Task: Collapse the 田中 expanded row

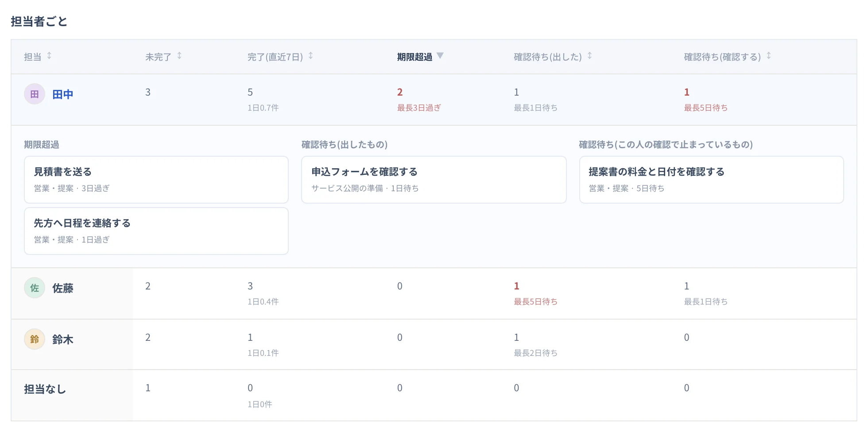Action: pos(434,100)
